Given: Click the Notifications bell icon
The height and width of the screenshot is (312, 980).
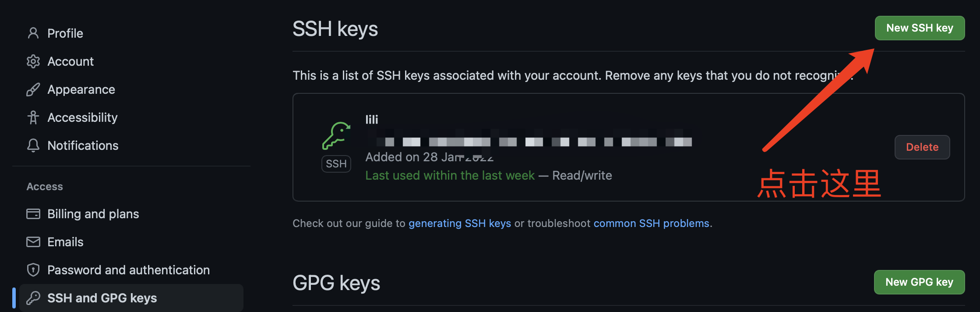Looking at the screenshot, I should click(33, 145).
